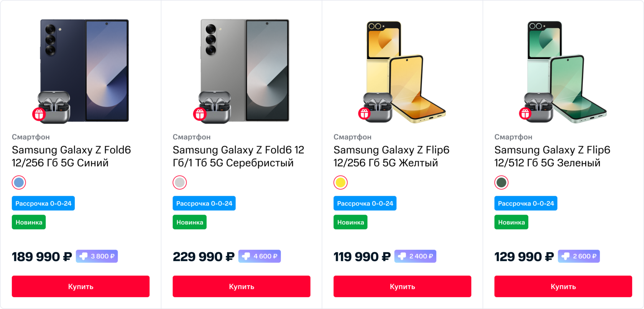Screen dimensions: 644x309
Task: Open Samsung Galaxy Z Fold6 12/256 Синий link
Action: tap(71, 156)
